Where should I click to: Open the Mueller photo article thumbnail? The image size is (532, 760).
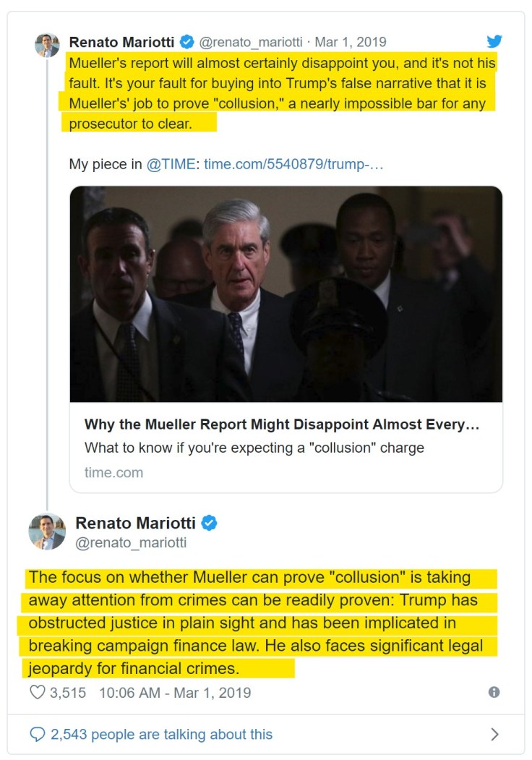click(x=286, y=294)
